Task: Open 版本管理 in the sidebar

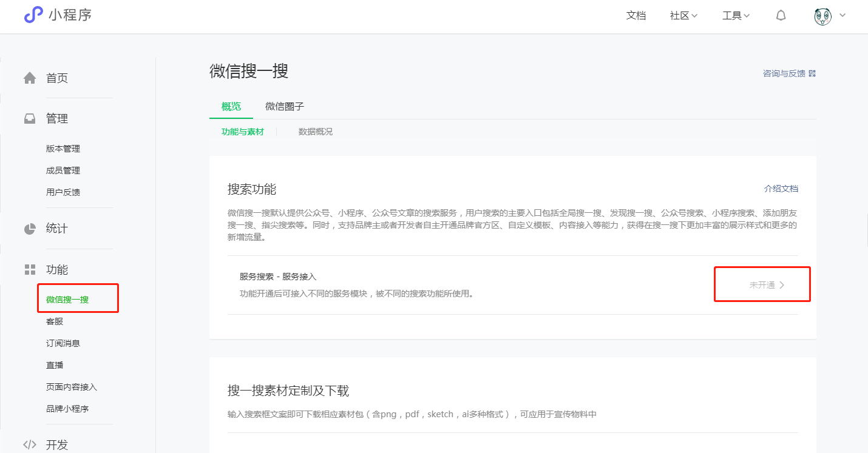Action: point(63,149)
